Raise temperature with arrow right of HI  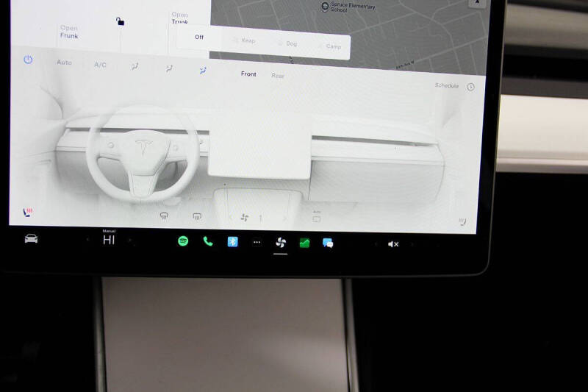(x=130, y=240)
